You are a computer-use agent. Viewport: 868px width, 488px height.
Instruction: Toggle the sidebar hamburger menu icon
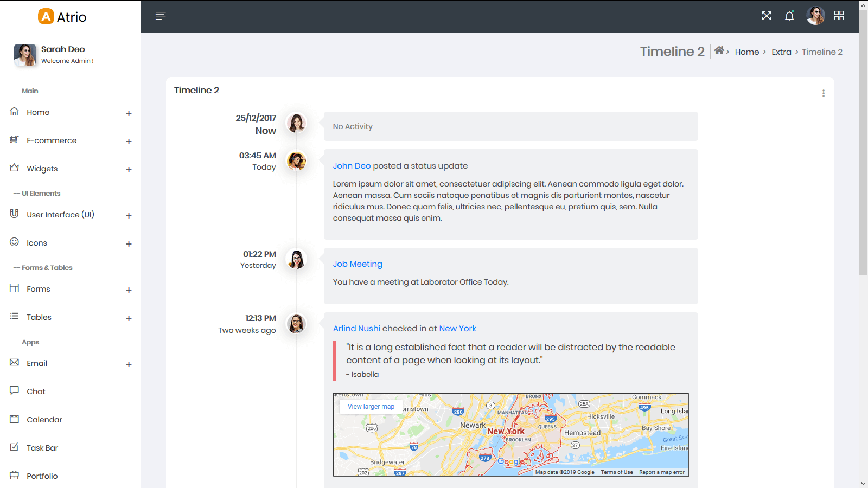[x=160, y=16]
